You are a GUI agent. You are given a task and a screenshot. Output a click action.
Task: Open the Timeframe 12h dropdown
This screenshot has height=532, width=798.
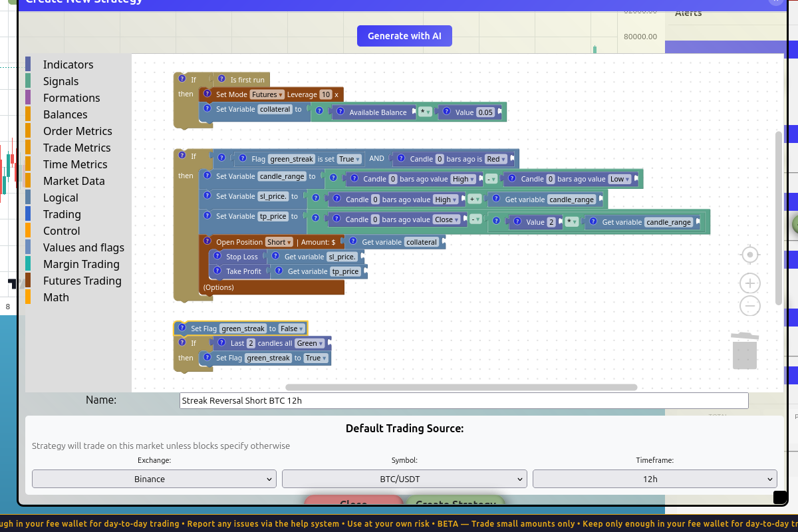click(x=655, y=479)
